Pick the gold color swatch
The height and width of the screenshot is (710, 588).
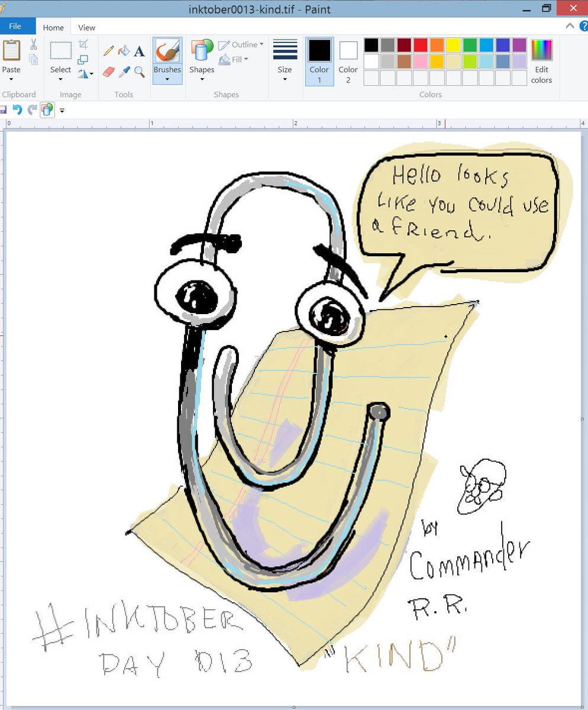point(437,62)
